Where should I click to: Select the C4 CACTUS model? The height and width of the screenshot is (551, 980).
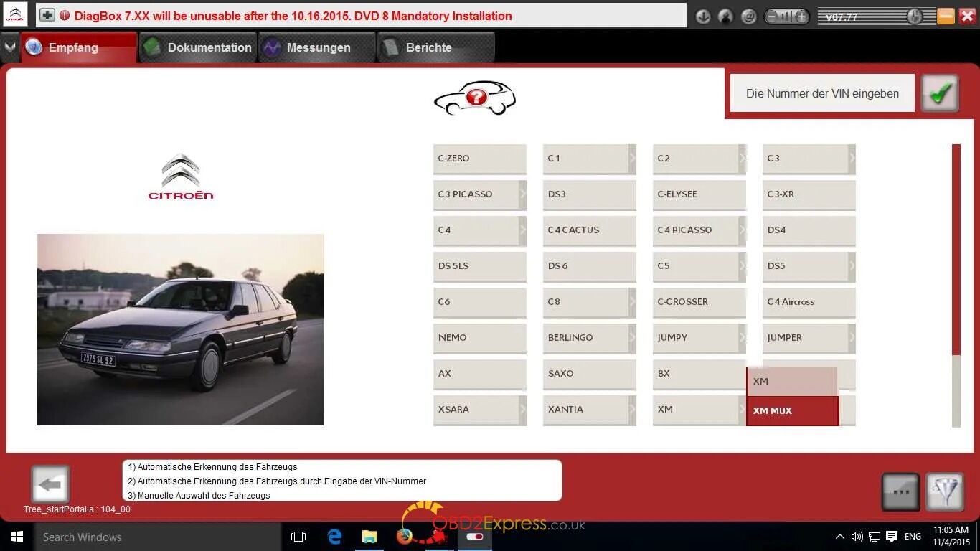(588, 230)
